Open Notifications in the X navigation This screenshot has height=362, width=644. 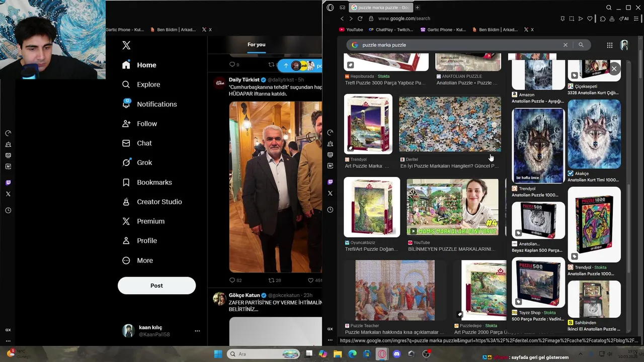point(149,104)
